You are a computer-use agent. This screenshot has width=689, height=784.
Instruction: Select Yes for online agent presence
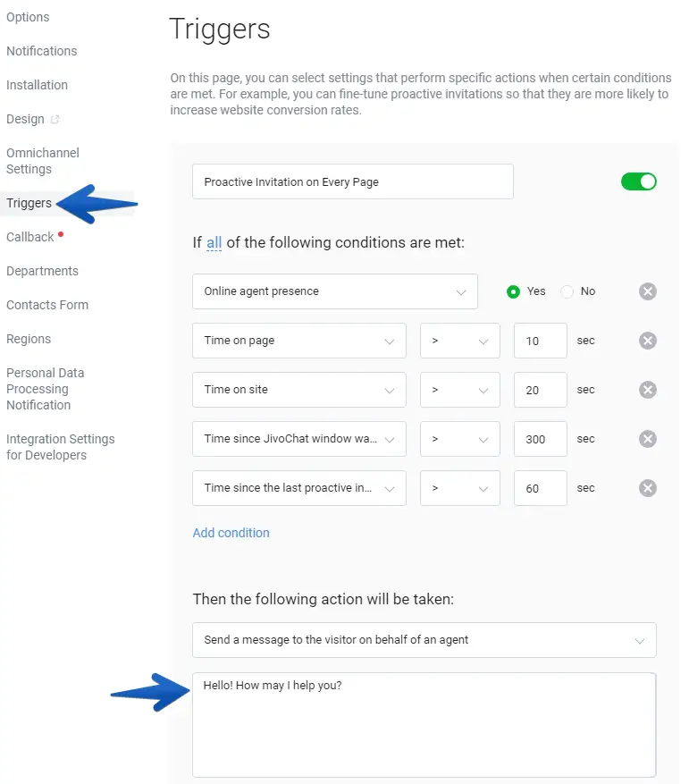click(x=514, y=291)
